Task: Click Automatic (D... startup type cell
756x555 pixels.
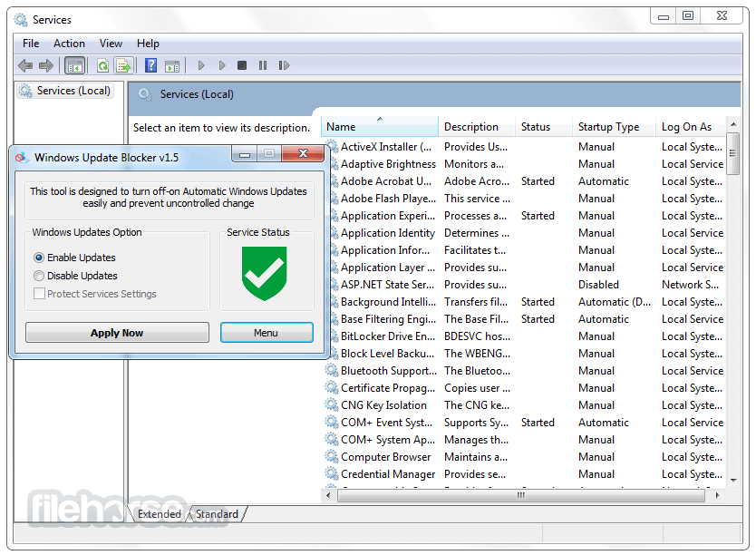Action: pyautogui.click(x=615, y=302)
